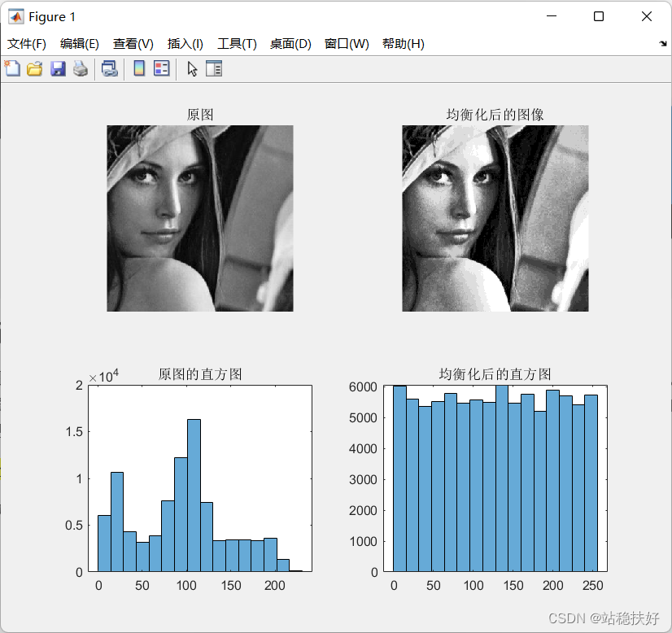Click the Link/Unlink Plot icon
The image size is (672, 633).
109,68
